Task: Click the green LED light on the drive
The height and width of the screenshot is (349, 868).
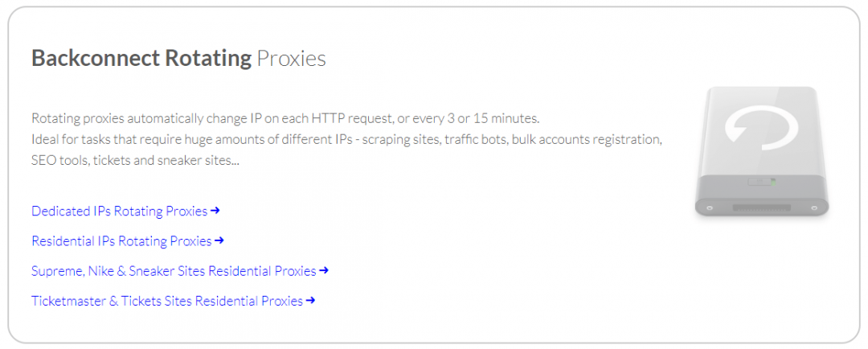Action: [x=772, y=182]
